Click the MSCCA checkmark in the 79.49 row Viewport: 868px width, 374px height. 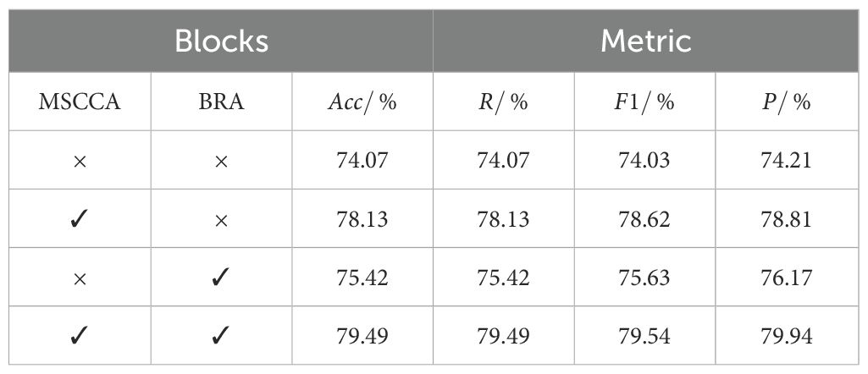click(80, 337)
